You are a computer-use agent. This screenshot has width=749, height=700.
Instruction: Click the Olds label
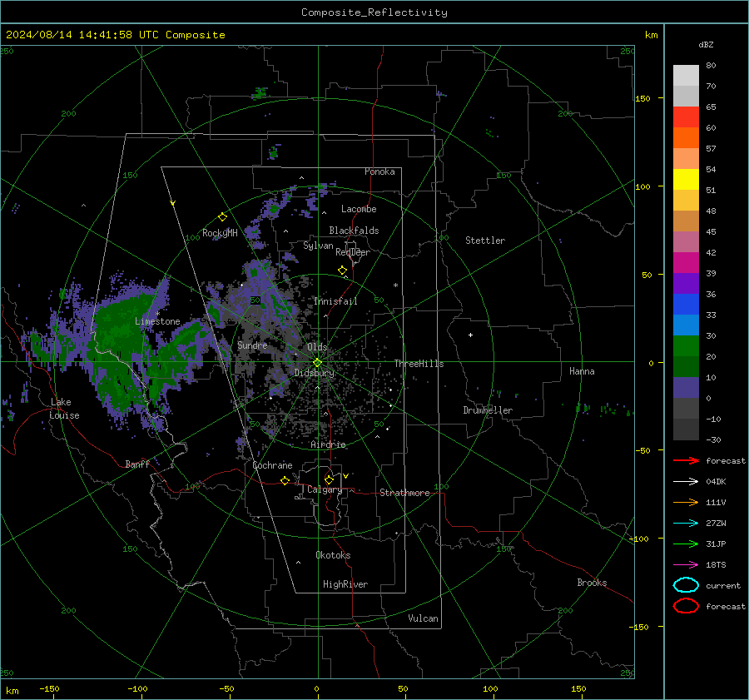[x=317, y=347]
